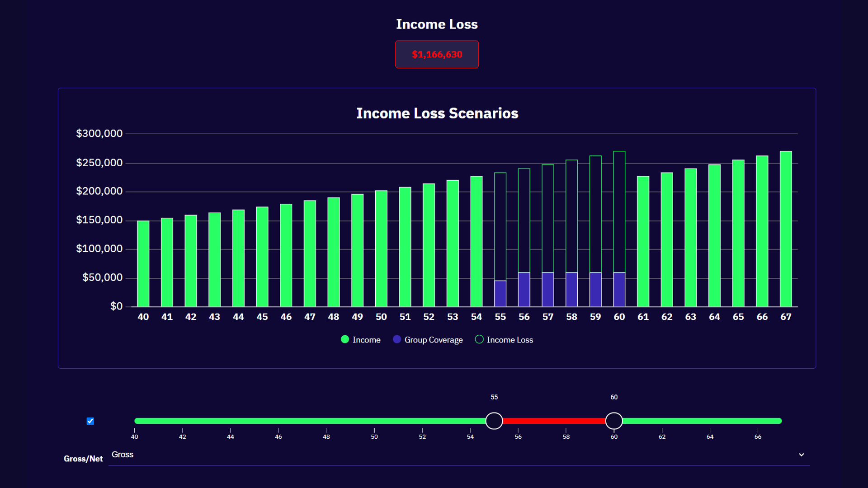Click the red segment of the age slider

(x=554, y=421)
